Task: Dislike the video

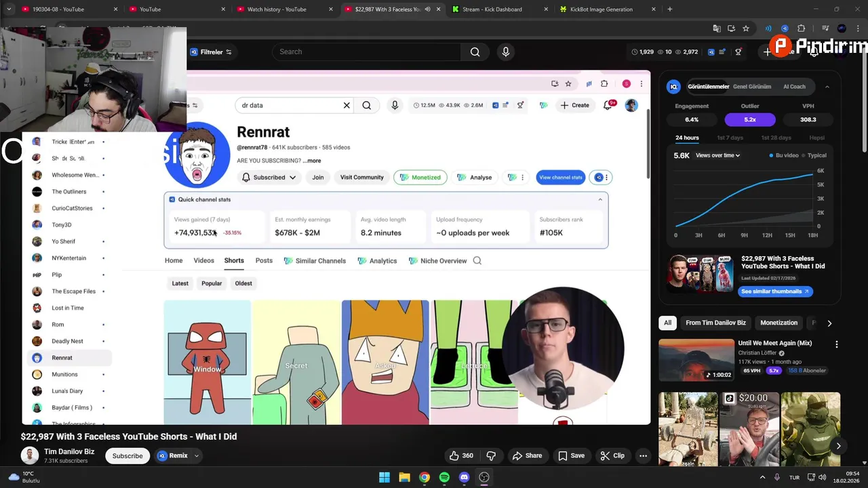Action: tap(491, 455)
